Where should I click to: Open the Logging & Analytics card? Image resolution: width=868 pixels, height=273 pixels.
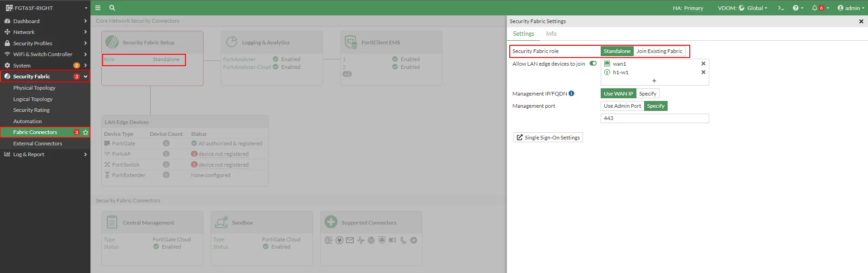[272, 58]
